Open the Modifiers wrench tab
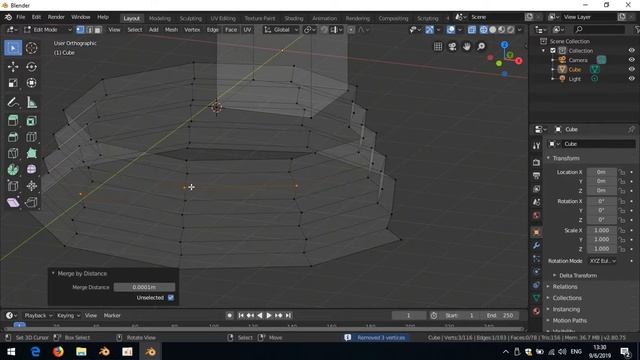 pyautogui.click(x=536, y=245)
